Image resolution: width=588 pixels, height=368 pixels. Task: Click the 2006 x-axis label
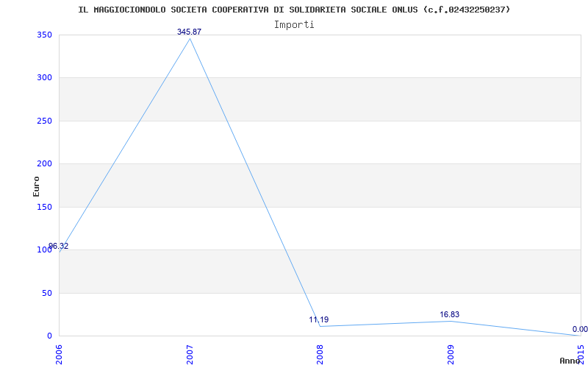point(59,355)
